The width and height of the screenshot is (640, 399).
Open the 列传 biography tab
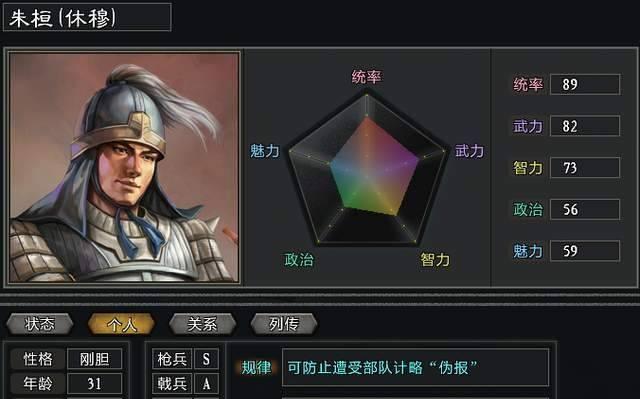[x=284, y=324]
